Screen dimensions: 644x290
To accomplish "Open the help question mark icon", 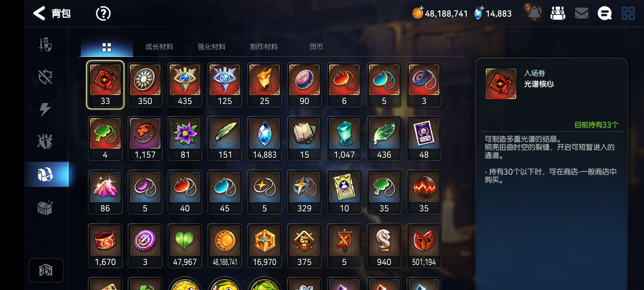I will [x=103, y=14].
